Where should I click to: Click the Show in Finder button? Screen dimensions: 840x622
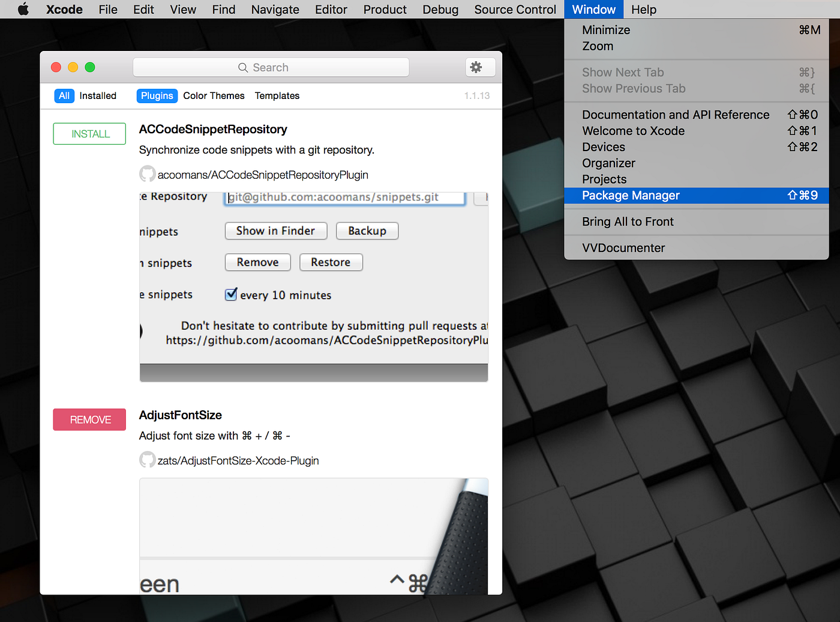tap(275, 230)
